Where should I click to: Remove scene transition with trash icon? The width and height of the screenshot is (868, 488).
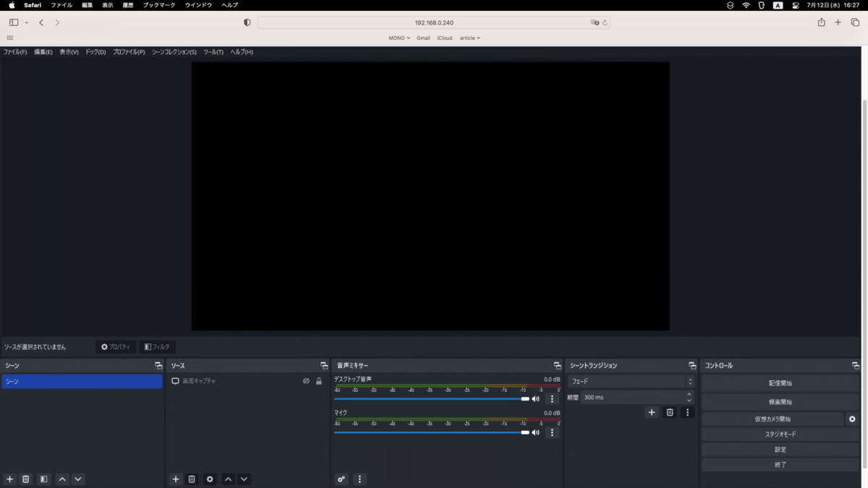670,412
